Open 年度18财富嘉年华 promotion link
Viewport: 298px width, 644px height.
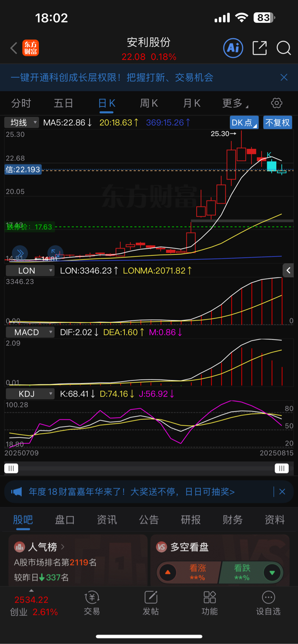pos(132,492)
